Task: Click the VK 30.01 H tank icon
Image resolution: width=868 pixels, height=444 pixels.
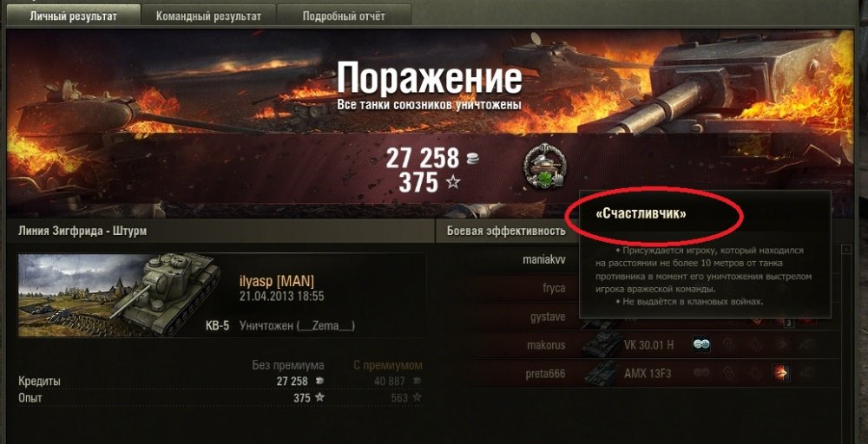Action: [600, 345]
